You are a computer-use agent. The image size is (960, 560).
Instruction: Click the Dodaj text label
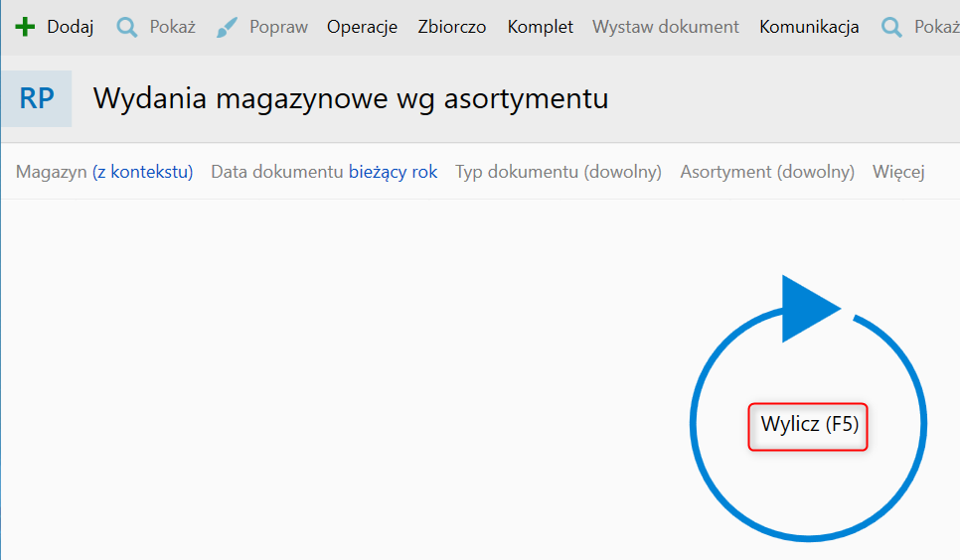[71, 27]
